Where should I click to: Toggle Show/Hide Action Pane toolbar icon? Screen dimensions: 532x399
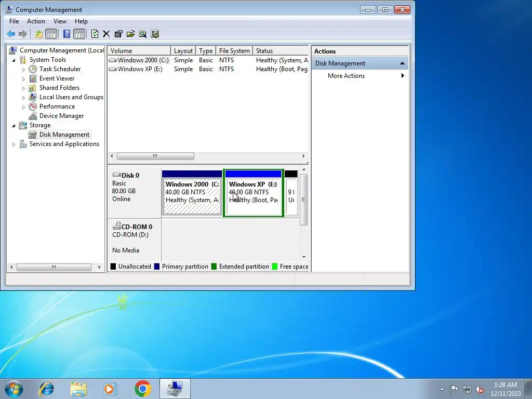tap(79, 34)
